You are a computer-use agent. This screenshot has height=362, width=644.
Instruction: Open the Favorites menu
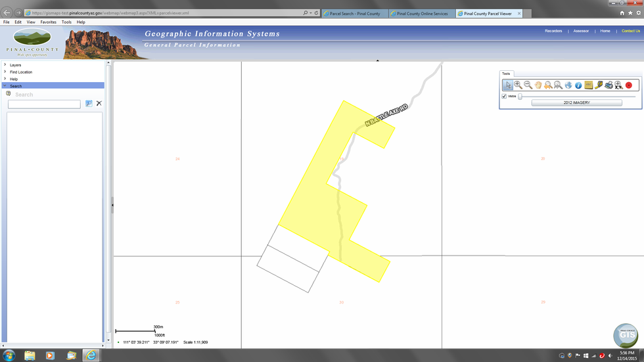tap(48, 22)
